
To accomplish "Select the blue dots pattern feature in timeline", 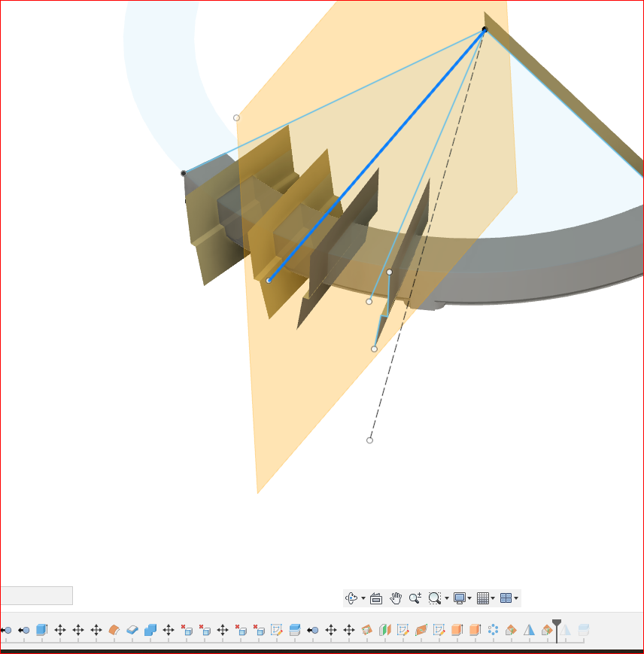I will [494, 629].
